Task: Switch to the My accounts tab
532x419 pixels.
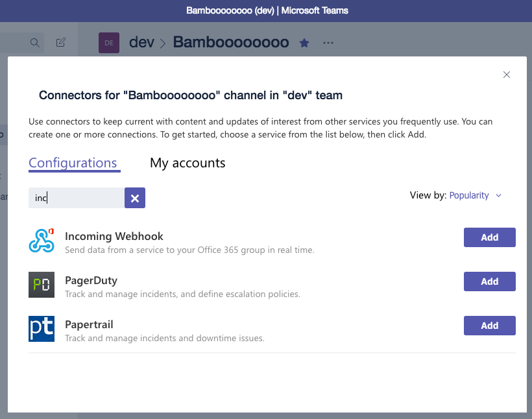Action: point(187,163)
